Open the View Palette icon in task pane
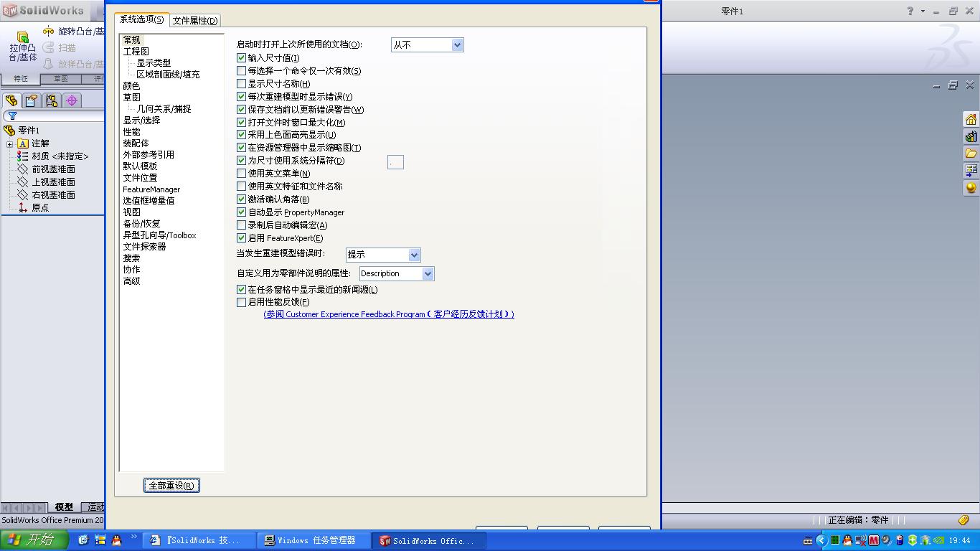This screenshot has width=980, height=551. pyautogui.click(x=971, y=171)
